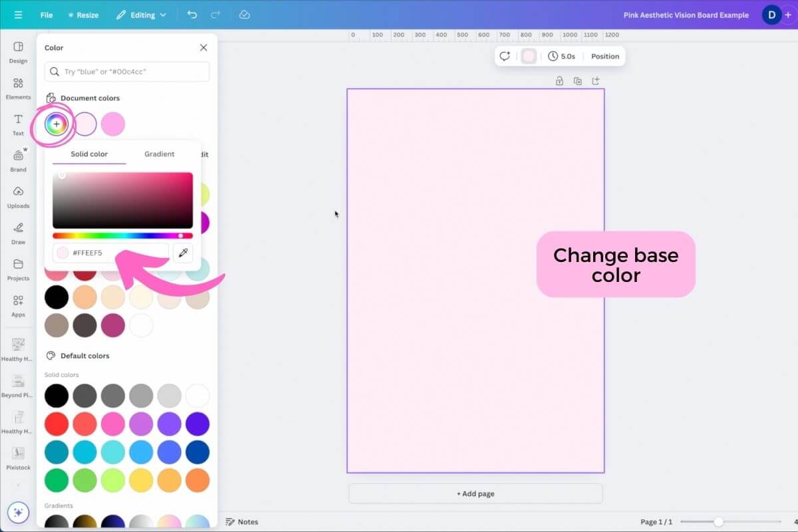The height and width of the screenshot is (532, 798).
Task: Open the File menu
Action: 47,15
